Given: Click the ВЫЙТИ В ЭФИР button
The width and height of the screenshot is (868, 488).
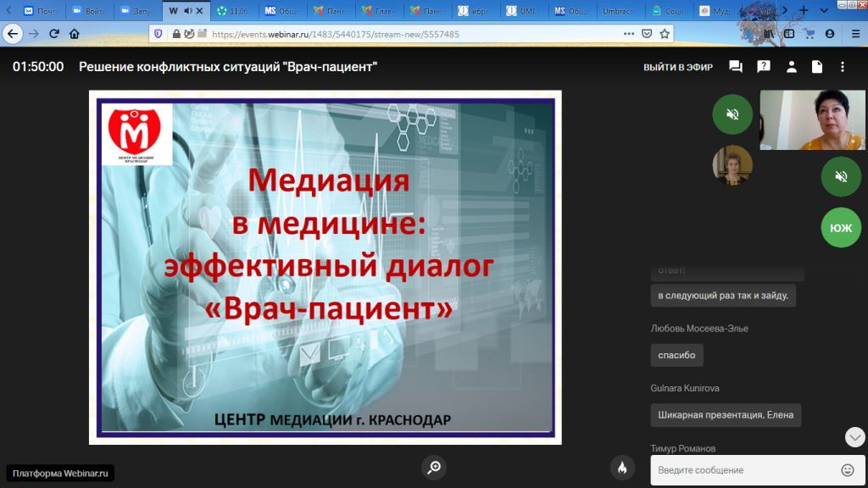Looking at the screenshot, I should [678, 67].
